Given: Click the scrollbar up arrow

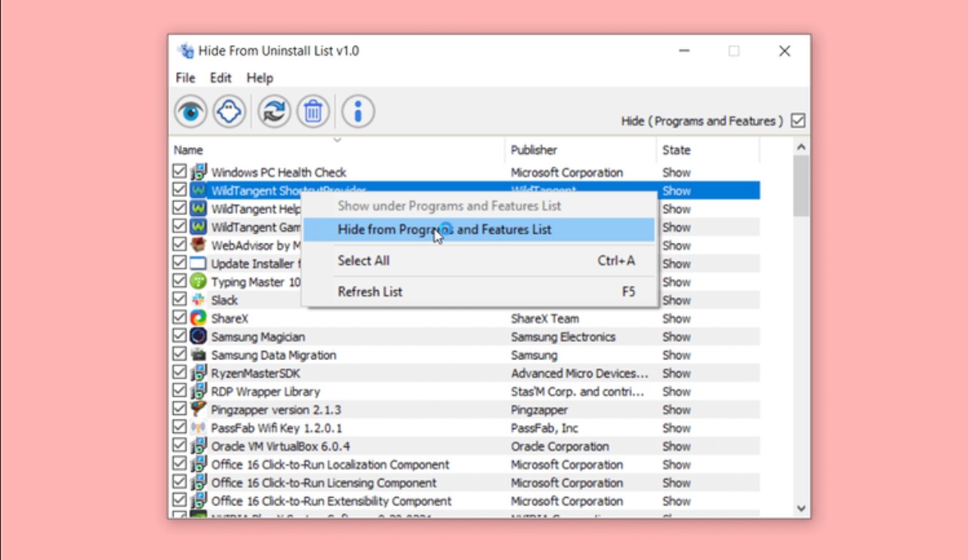Looking at the screenshot, I should point(801,147).
